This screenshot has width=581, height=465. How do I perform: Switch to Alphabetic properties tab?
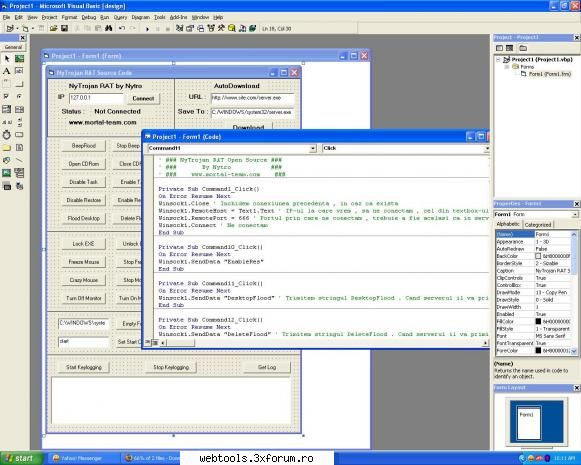point(508,224)
